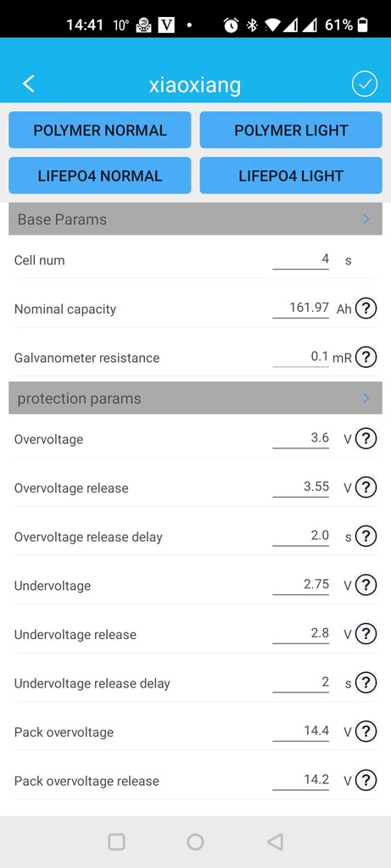Apply POLYMER LIGHT preset
391x868 pixels.
pyautogui.click(x=291, y=130)
